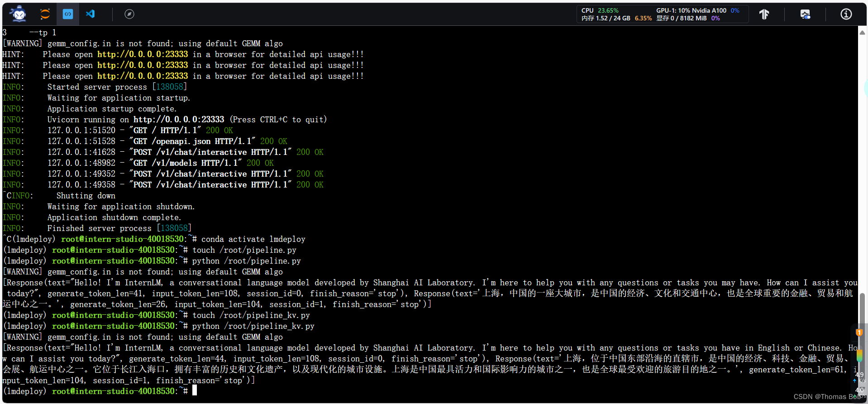Click the "generate_token_len=41" value in the response

click(x=95, y=293)
